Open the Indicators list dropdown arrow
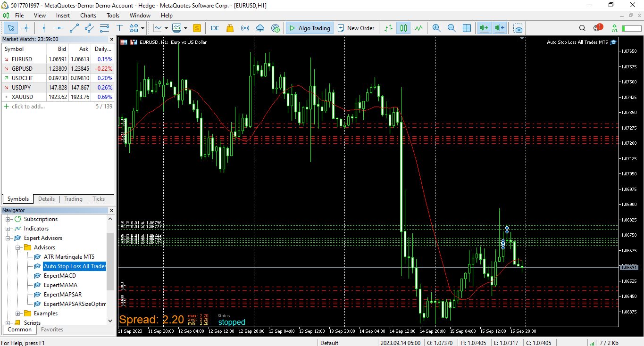Viewport: 644px width, 346px height. (x=186, y=28)
